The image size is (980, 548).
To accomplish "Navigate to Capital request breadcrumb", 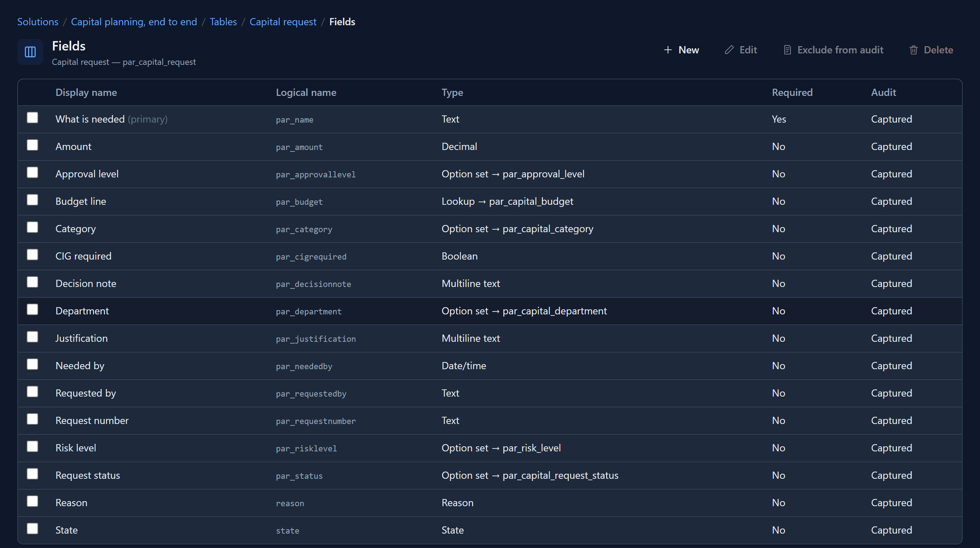I will tap(283, 22).
